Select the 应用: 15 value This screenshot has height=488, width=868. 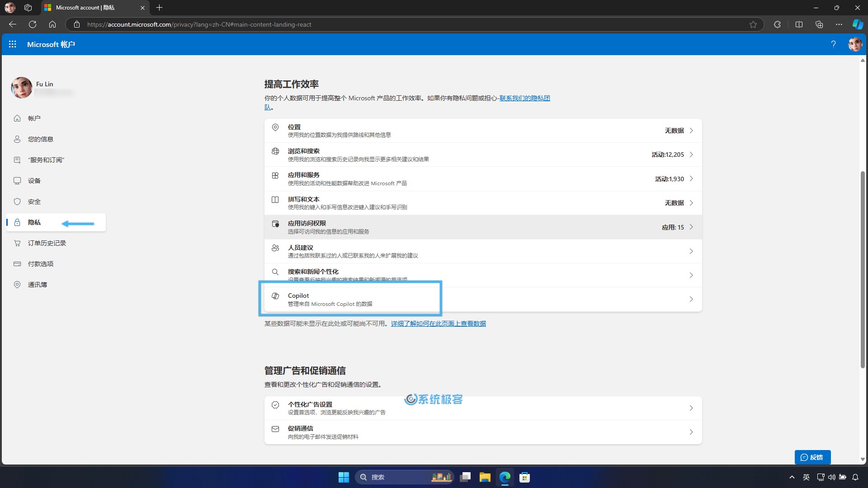tap(673, 227)
